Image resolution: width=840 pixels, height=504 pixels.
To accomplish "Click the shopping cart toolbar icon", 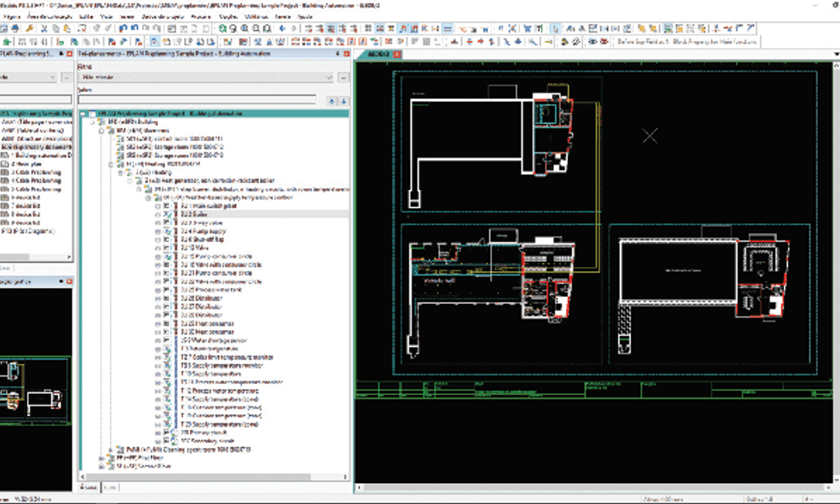I will pos(528,29).
